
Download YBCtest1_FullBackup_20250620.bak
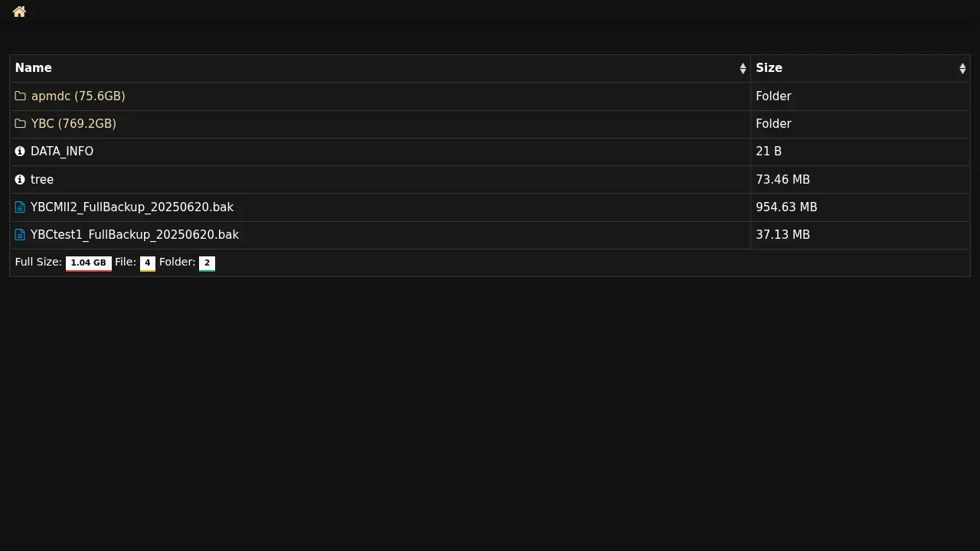[x=135, y=235]
